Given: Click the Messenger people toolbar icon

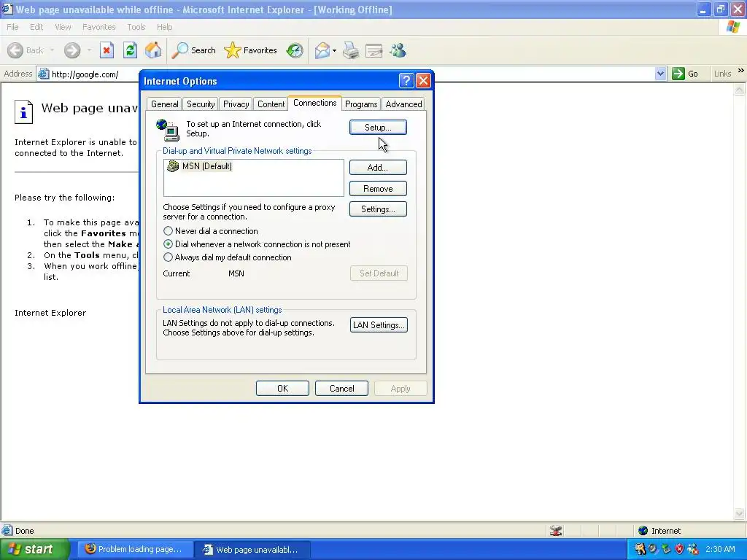Looking at the screenshot, I should click(398, 50).
